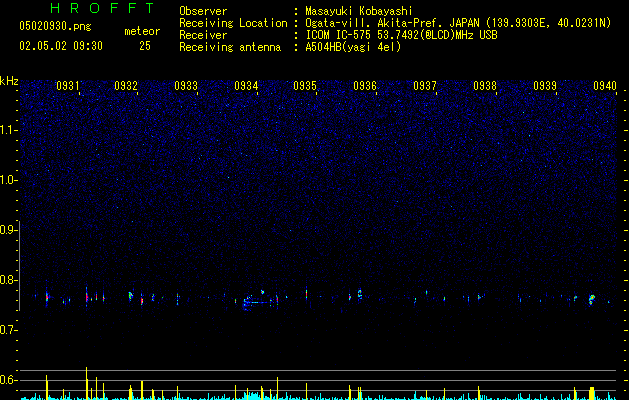
Task: Click the 0931 time marker
Action: pyautogui.click(x=67, y=86)
